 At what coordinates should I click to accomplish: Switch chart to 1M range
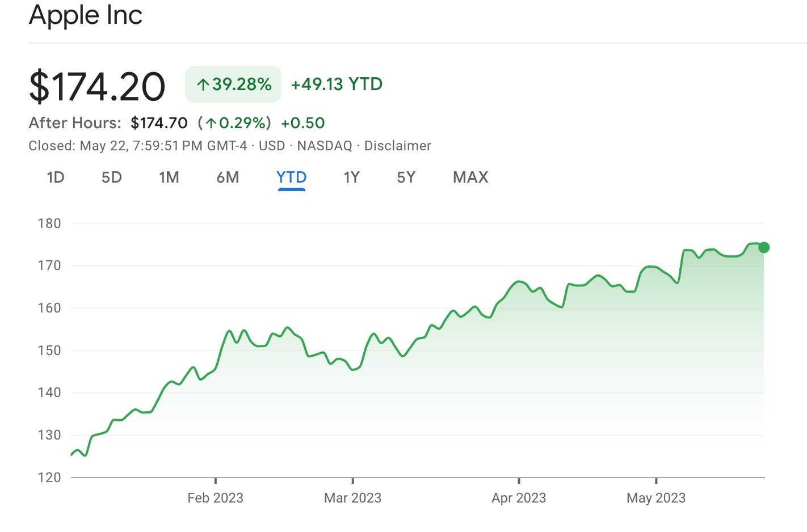point(169,178)
